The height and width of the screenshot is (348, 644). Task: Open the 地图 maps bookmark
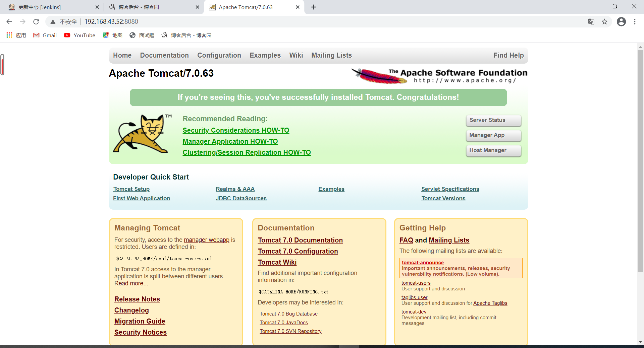[x=112, y=35]
